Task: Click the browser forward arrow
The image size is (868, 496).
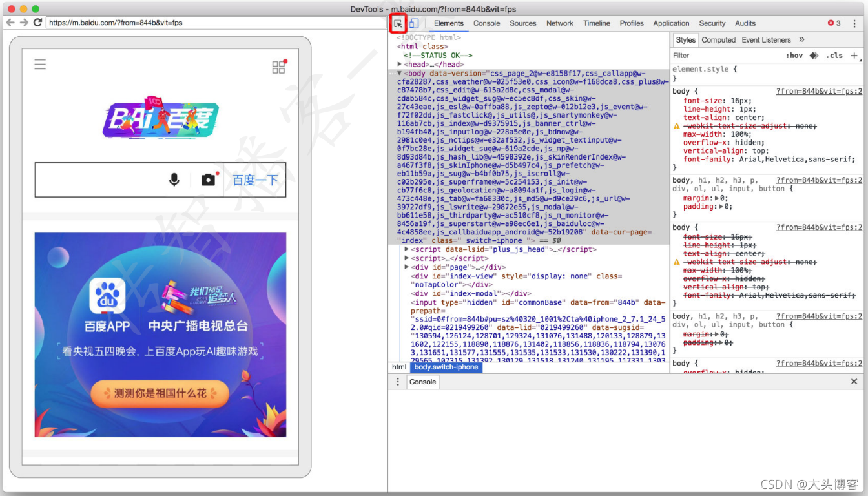Action: 24,23
